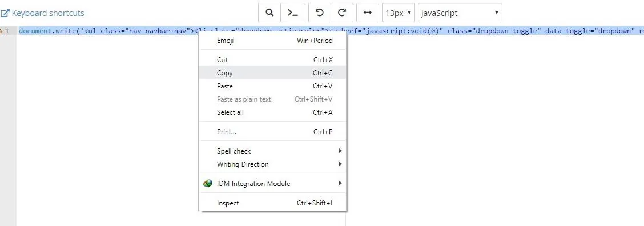Viewport: 644px width, 226px height.
Task: Expand the IDM Integration Module submenu
Action: 272,184
